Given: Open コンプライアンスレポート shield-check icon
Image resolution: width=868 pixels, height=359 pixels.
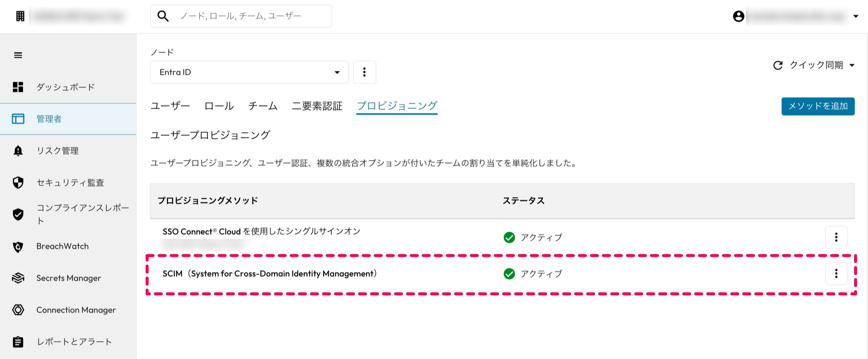Looking at the screenshot, I should click(18, 214).
